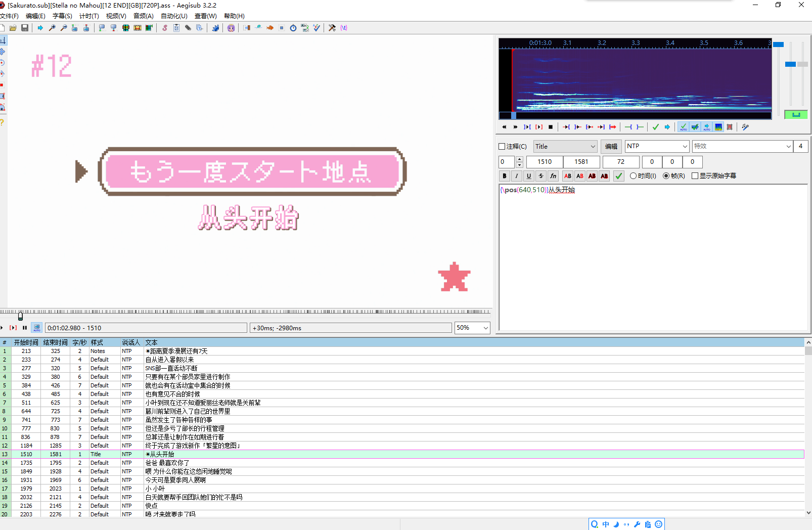Set primary color with first AB button
The image size is (812, 530).
(568, 176)
